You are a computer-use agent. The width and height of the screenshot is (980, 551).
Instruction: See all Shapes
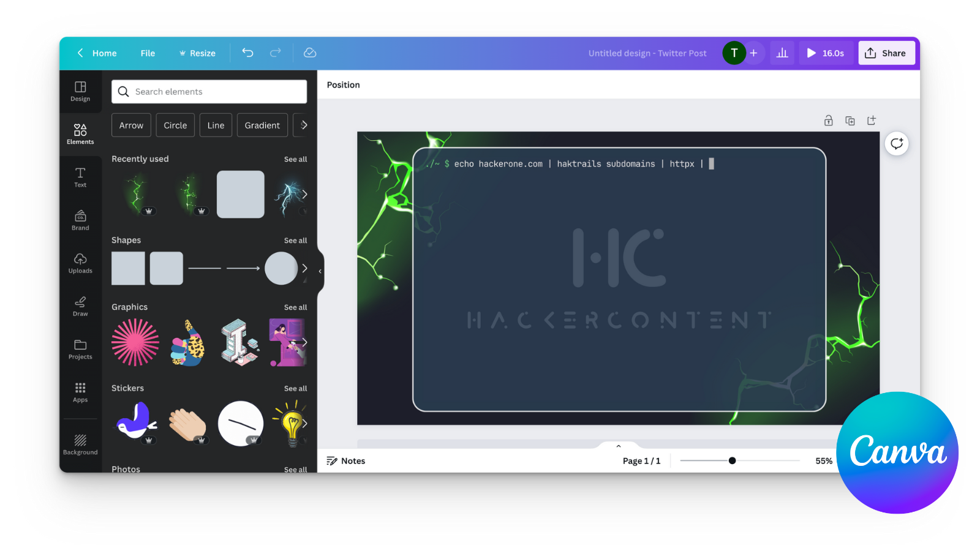pos(295,241)
